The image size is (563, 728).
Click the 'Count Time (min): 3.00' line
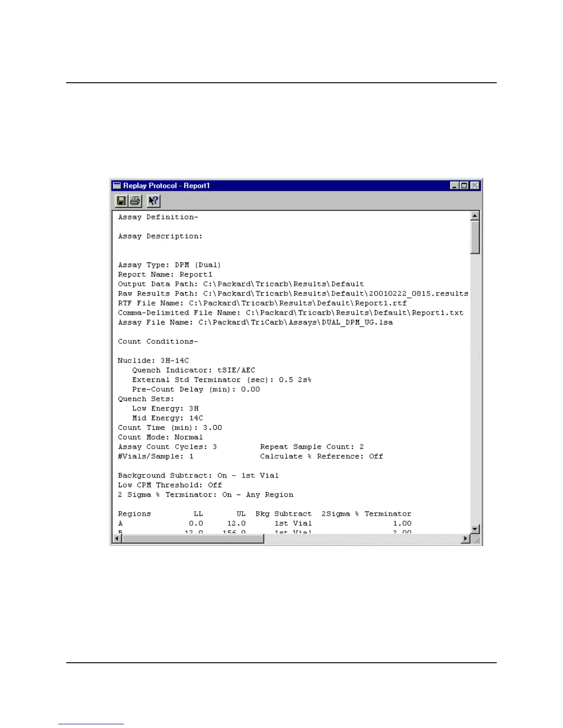click(x=170, y=428)
